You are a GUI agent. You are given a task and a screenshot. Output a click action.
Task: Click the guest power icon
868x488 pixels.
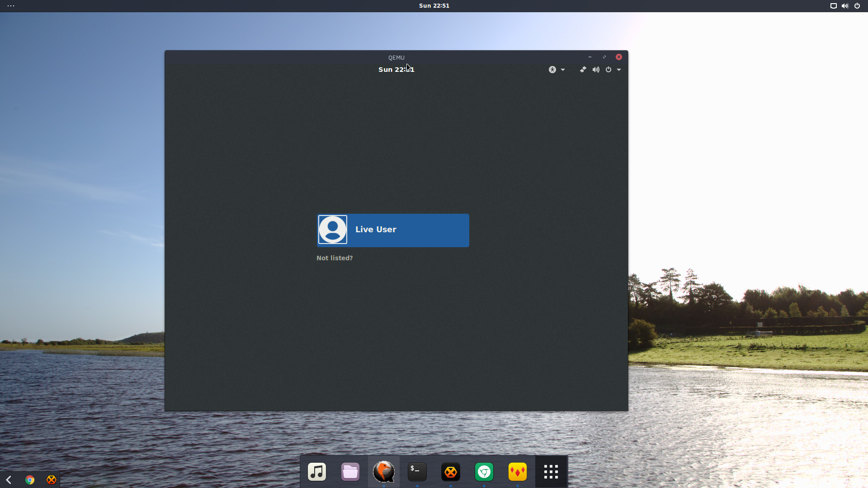pyautogui.click(x=609, y=70)
